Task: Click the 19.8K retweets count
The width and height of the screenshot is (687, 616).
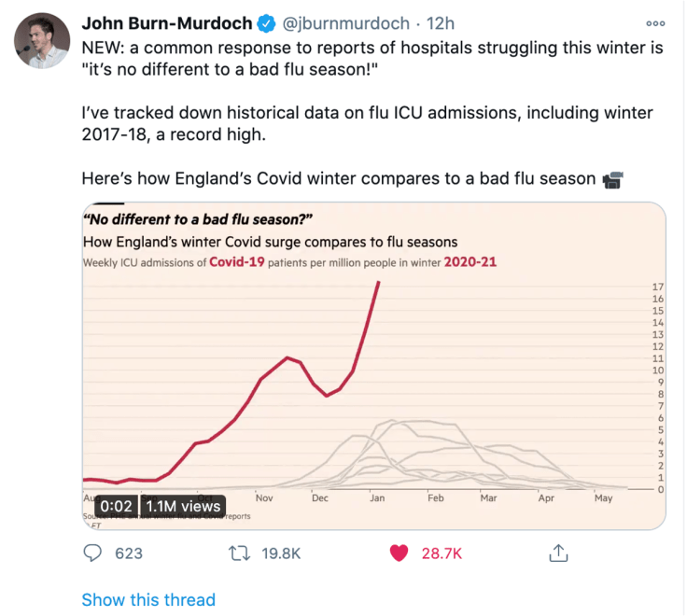Action: coord(281,553)
